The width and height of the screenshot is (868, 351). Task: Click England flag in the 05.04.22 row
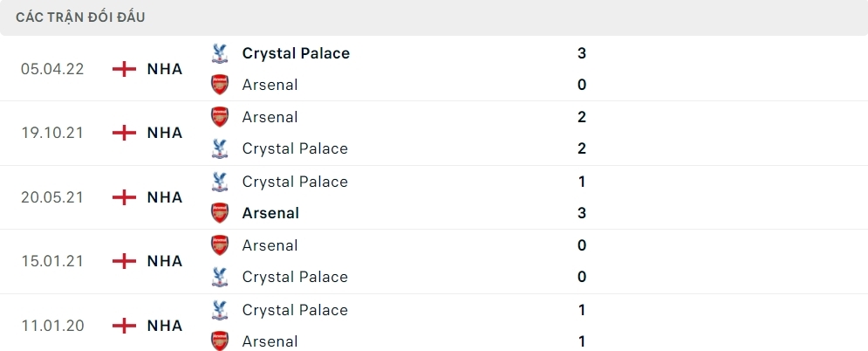click(x=125, y=69)
